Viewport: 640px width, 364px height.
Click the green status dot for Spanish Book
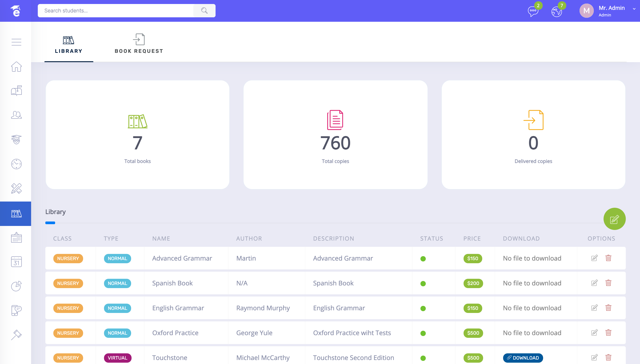pos(423,283)
